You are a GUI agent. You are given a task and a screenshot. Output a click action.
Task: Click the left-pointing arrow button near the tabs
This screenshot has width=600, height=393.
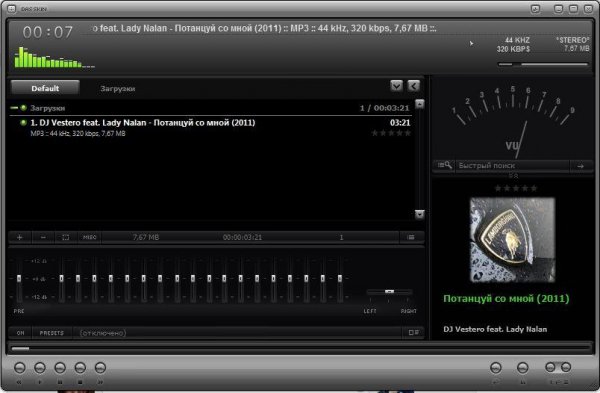click(x=413, y=86)
